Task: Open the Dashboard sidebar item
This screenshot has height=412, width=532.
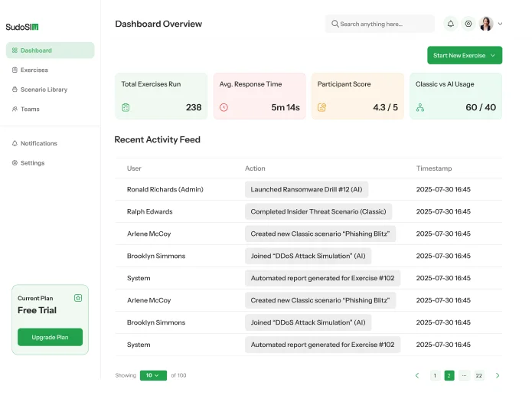Action: (50, 51)
